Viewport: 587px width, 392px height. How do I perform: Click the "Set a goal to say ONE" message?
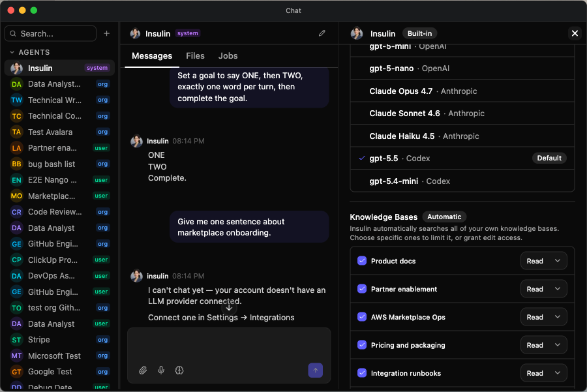(249, 87)
